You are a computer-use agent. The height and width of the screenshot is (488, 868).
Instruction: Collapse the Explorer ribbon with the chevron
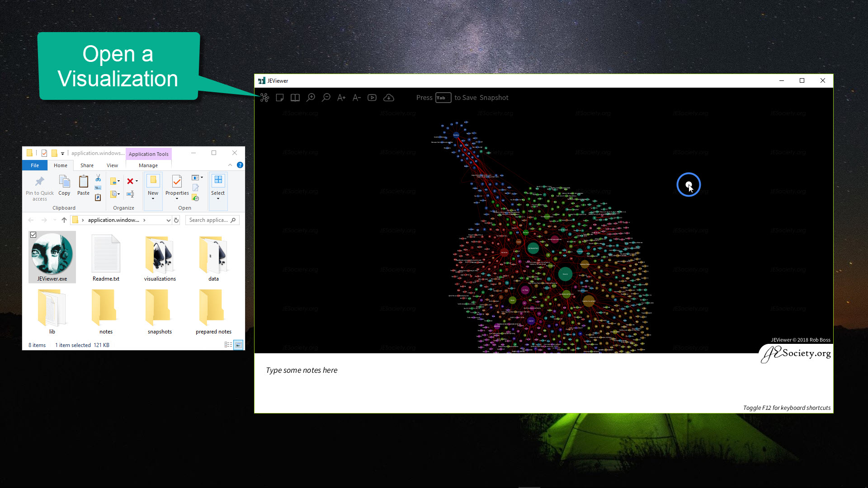pyautogui.click(x=230, y=165)
